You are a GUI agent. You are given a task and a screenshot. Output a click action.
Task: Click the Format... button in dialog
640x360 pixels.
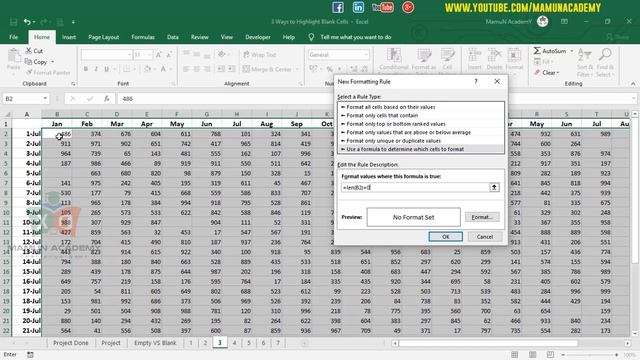pyautogui.click(x=482, y=217)
